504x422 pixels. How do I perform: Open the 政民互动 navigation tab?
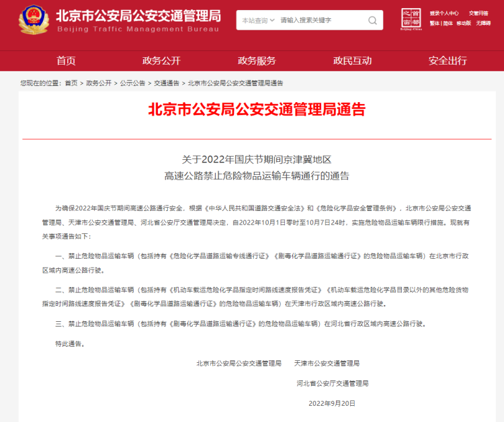[352, 60]
